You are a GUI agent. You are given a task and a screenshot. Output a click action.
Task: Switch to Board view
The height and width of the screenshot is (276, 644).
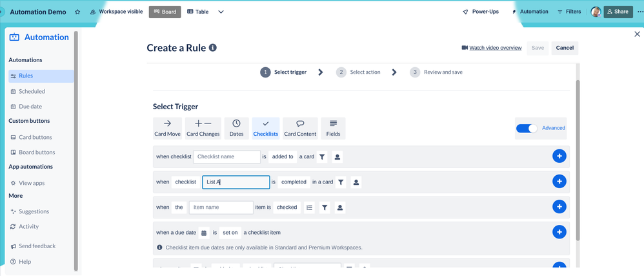coord(165,12)
